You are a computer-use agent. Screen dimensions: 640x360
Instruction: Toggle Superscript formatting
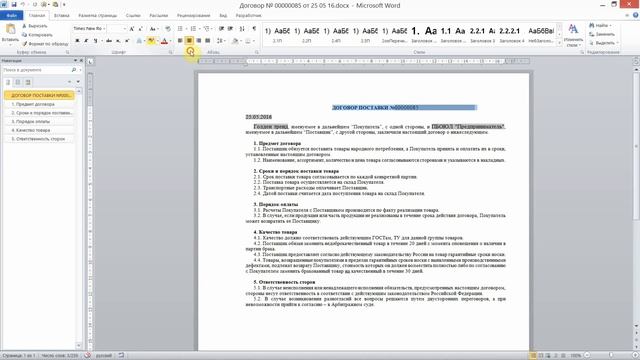click(127, 41)
